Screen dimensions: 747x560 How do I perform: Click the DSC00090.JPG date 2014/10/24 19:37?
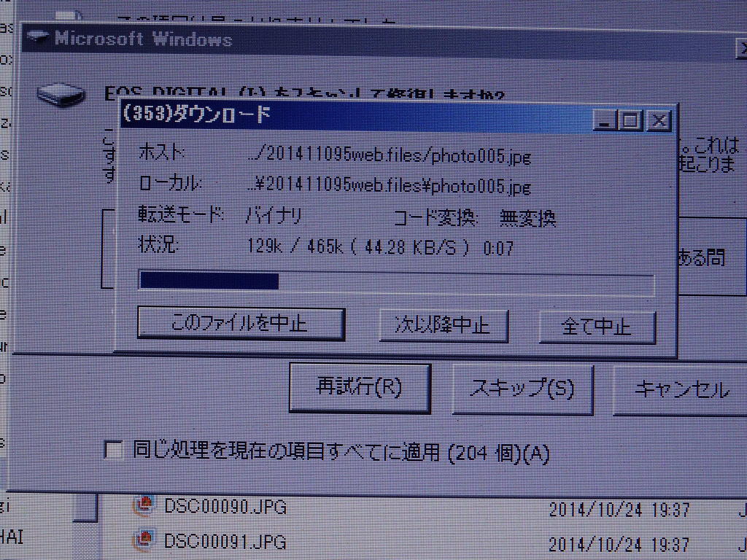[x=619, y=510]
